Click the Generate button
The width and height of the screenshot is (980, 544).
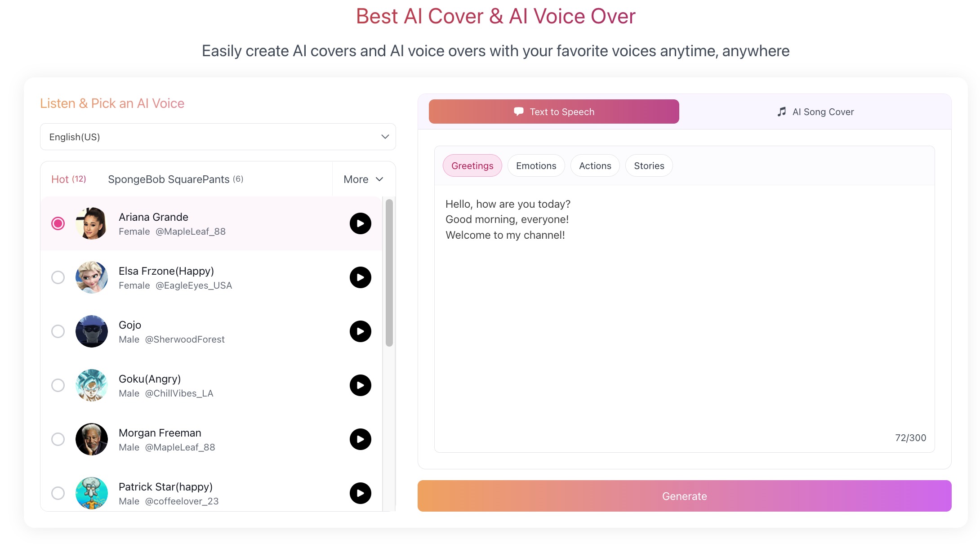tap(684, 496)
